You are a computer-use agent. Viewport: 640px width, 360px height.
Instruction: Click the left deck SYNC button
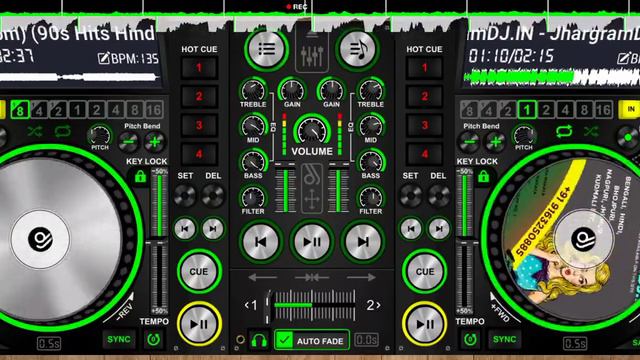[x=119, y=339]
